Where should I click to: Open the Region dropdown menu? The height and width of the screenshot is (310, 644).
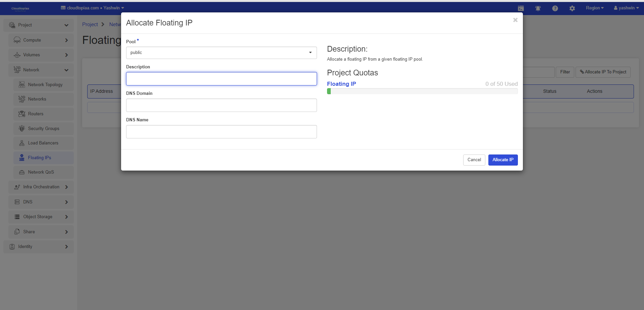coord(594,8)
